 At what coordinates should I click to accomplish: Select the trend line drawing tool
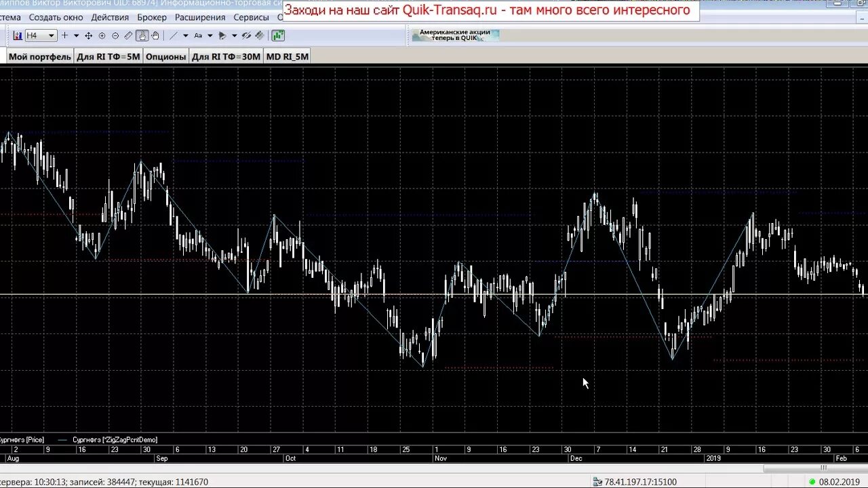pos(174,35)
